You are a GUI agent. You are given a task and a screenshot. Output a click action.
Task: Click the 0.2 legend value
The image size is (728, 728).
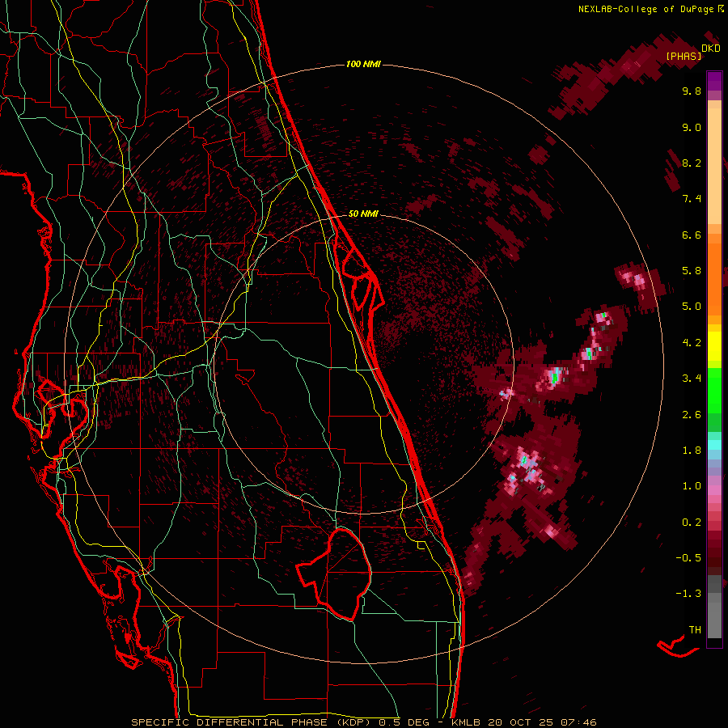[692, 523]
